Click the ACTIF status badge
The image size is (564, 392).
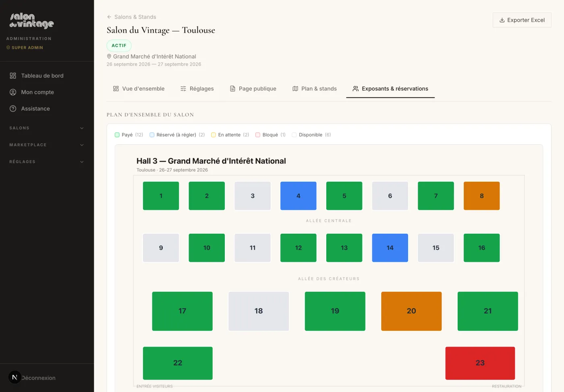(119, 46)
